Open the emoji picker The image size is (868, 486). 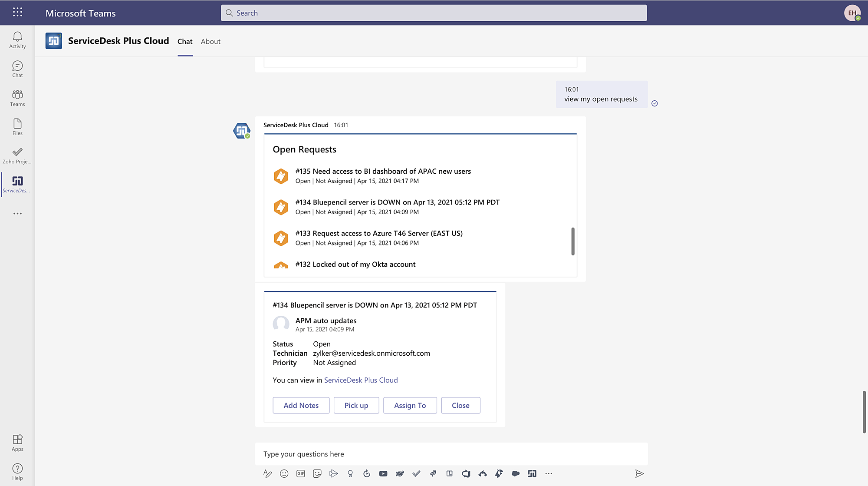pyautogui.click(x=284, y=474)
